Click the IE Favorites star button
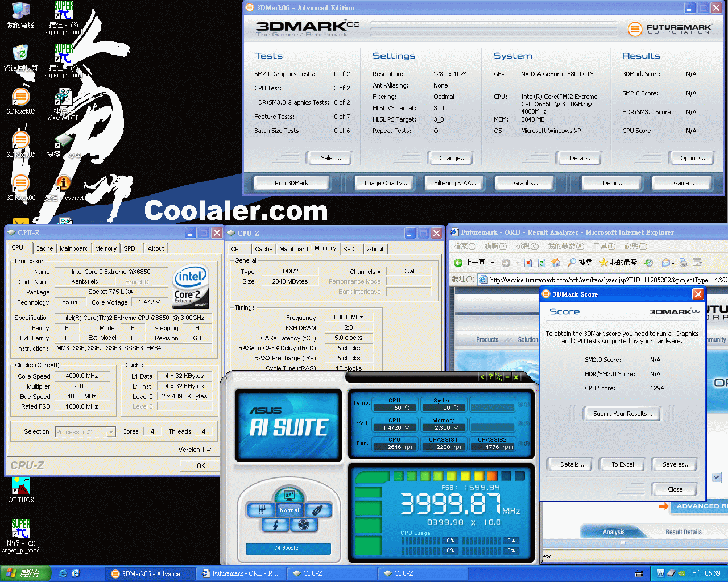 tap(618, 263)
